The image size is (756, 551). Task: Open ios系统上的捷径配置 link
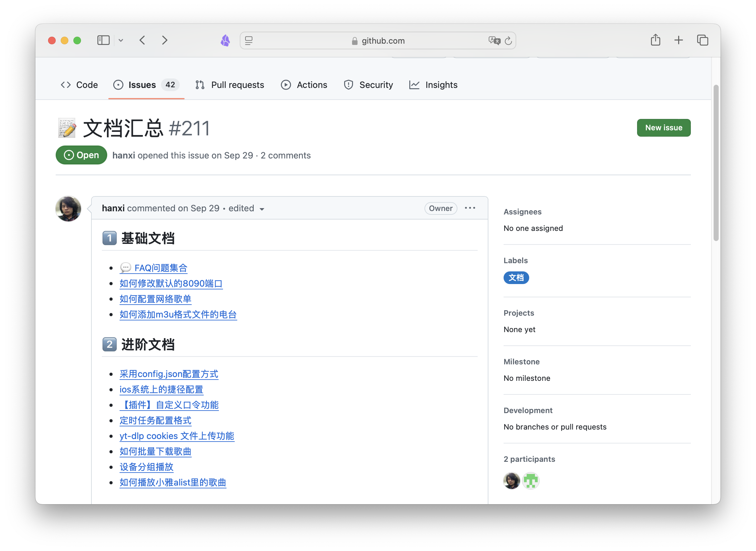click(161, 389)
